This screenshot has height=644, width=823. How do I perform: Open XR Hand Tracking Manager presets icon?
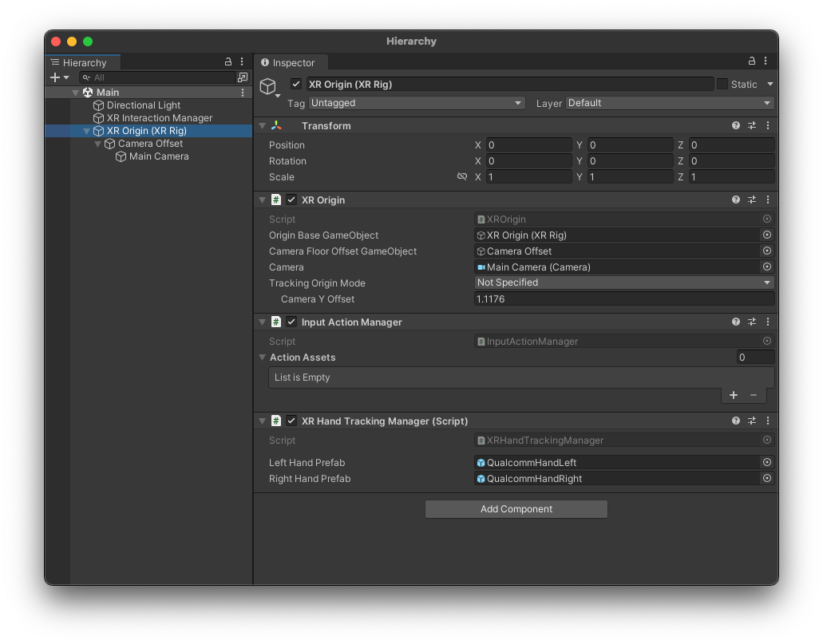pyautogui.click(x=752, y=421)
